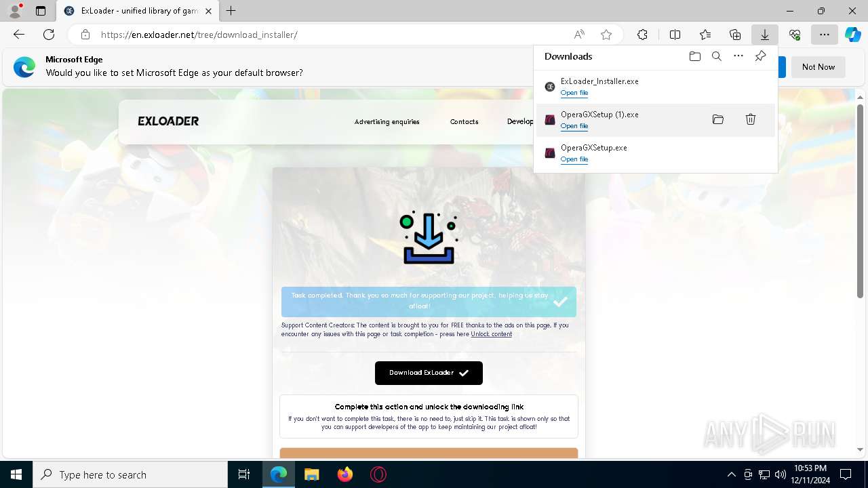
Task: Open the Edge profile icon
Action: (15, 11)
